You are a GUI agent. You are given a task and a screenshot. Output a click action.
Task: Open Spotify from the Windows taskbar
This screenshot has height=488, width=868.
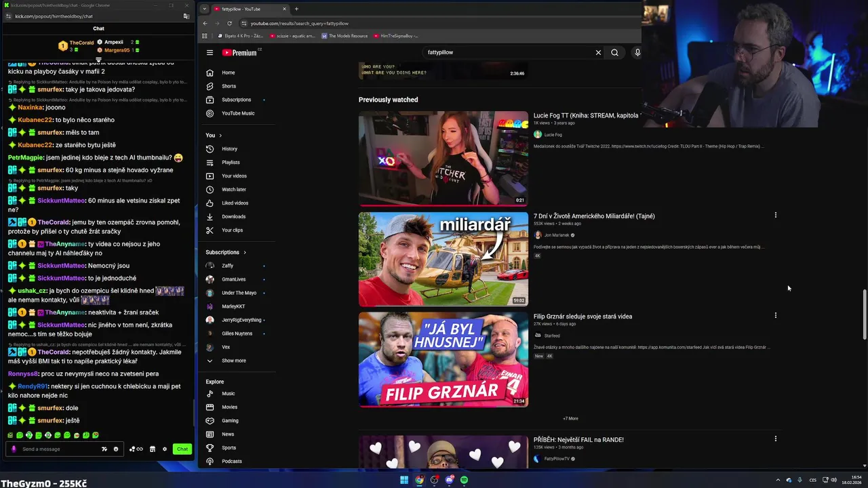pos(464,480)
